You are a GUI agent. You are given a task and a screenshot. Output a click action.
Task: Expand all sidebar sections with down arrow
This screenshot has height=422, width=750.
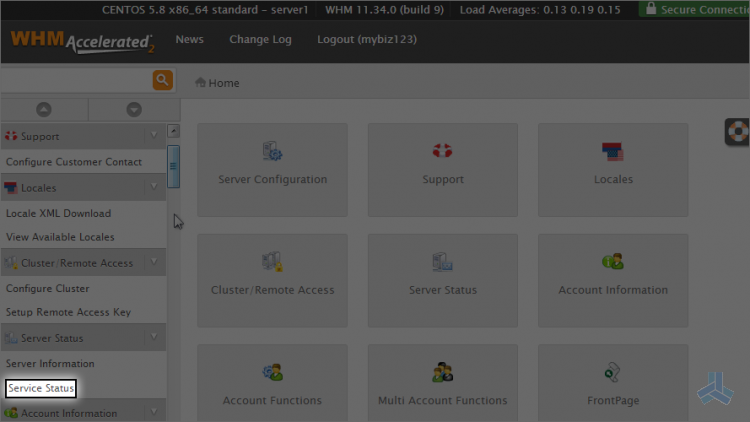[134, 110]
